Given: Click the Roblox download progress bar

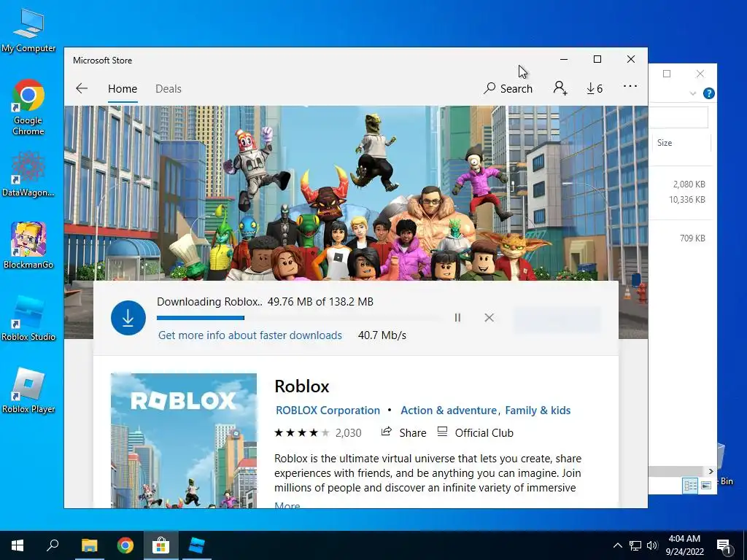Looking at the screenshot, I should 298,318.
